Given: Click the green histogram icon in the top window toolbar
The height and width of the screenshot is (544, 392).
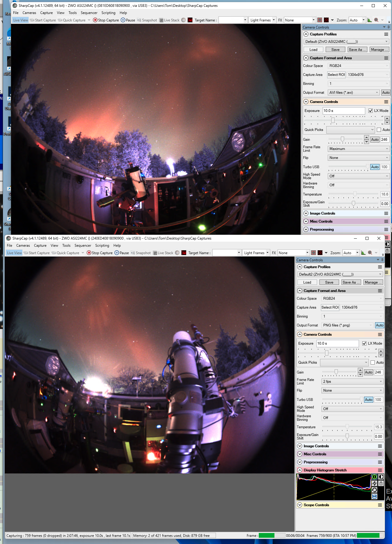Looking at the screenshot, I should 369,20.
